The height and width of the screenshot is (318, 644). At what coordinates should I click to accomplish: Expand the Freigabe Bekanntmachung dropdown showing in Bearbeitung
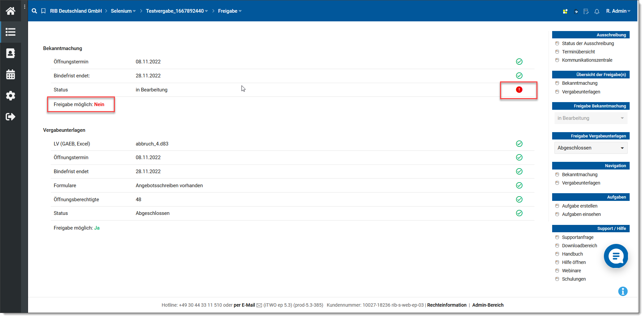[x=591, y=118]
